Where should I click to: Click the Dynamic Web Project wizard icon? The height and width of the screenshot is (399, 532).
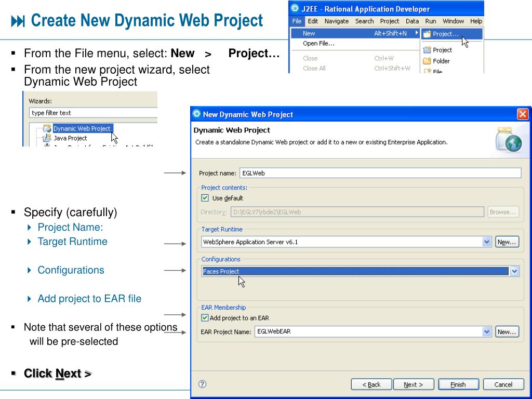47,128
